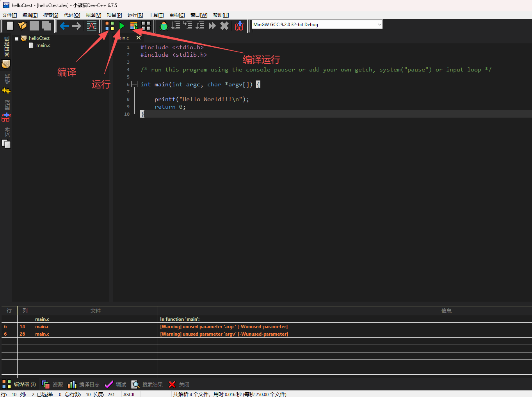Open the 帮助[H] menu
Image resolution: width=532 pixels, height=397 pixels.
pos(221,15)
